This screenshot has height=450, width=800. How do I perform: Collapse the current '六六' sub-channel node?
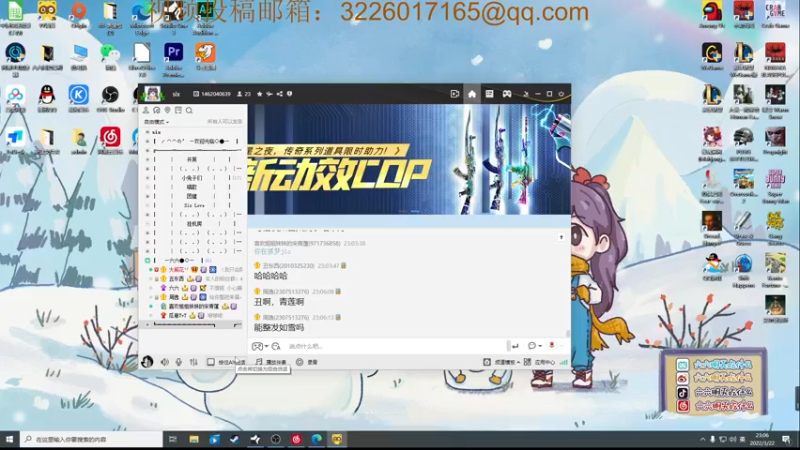[x=147, y=260]
